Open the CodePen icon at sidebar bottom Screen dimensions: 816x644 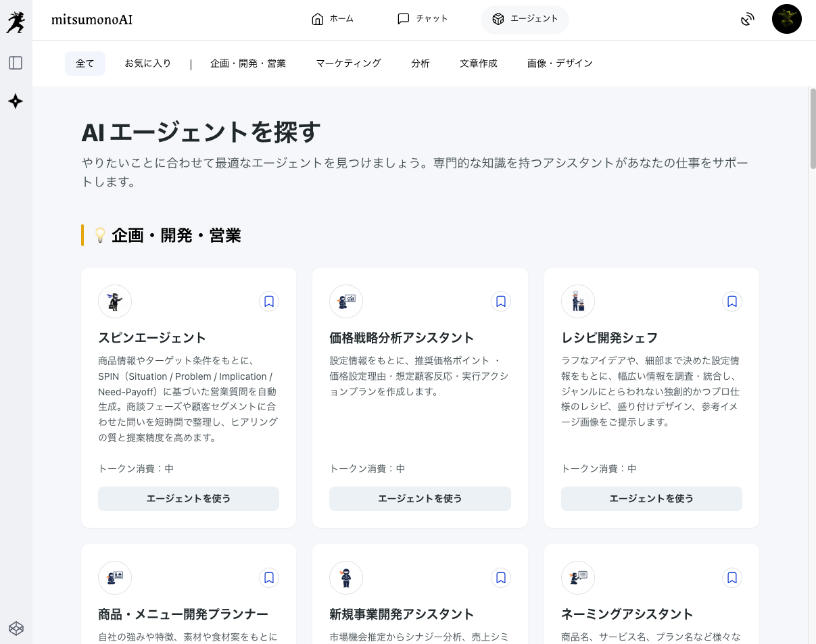(x=16, y=628)
